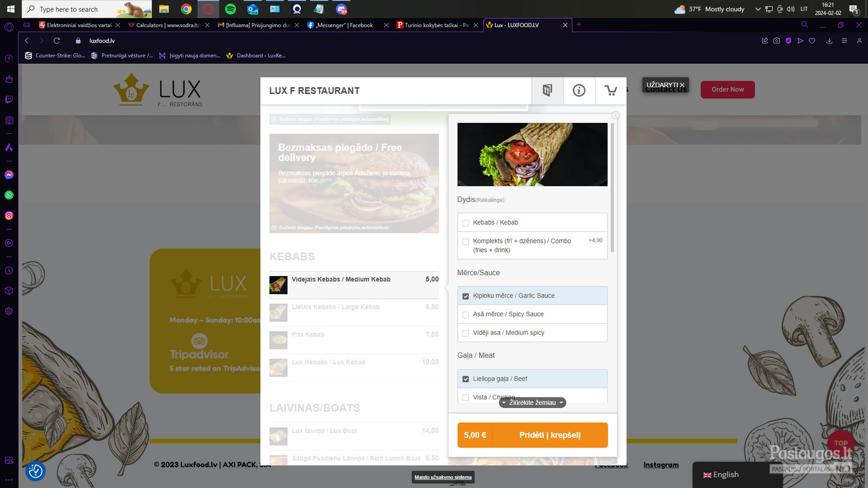
Task: Check the Vista / Chicken meat option
Action: click(465, 398)
